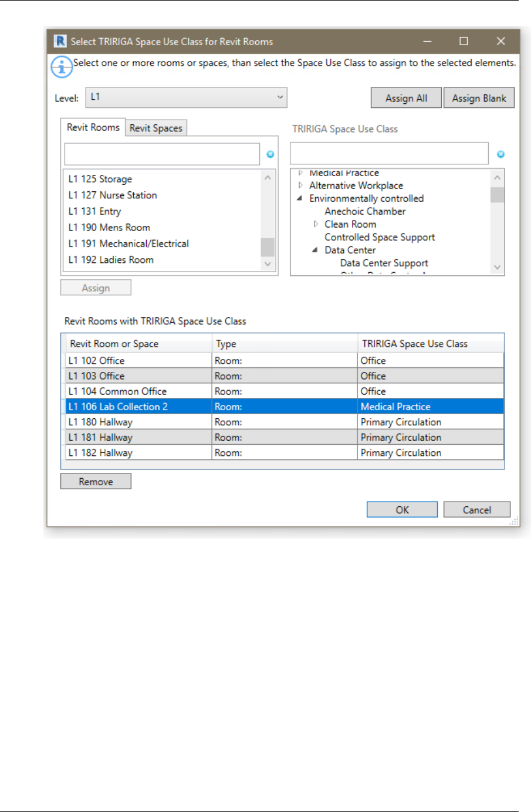Expand the Clean Room node
The width and height of the screenshot is (531, 812).
[316, 224]
